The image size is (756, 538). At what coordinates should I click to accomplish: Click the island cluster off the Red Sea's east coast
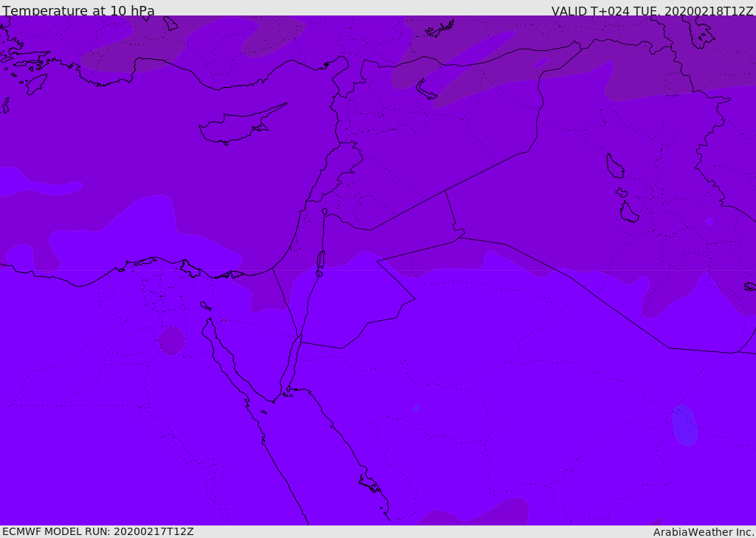coord(370,484)
